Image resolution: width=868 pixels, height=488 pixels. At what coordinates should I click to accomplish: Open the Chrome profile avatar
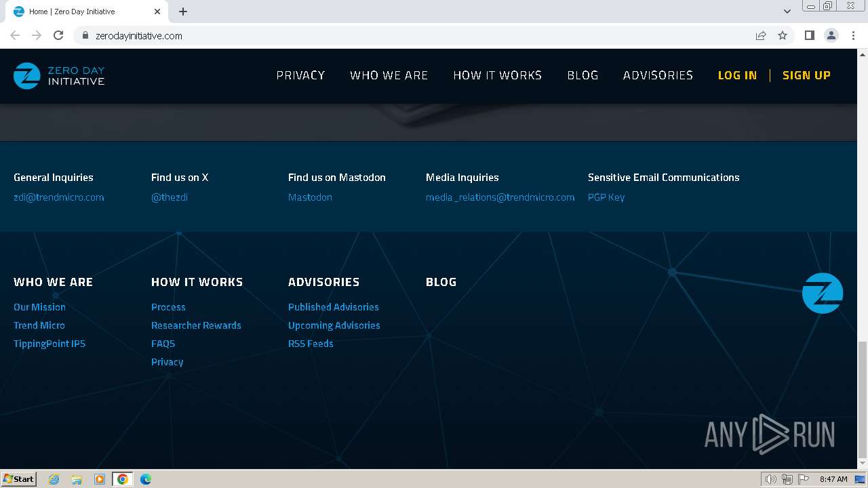831,35
